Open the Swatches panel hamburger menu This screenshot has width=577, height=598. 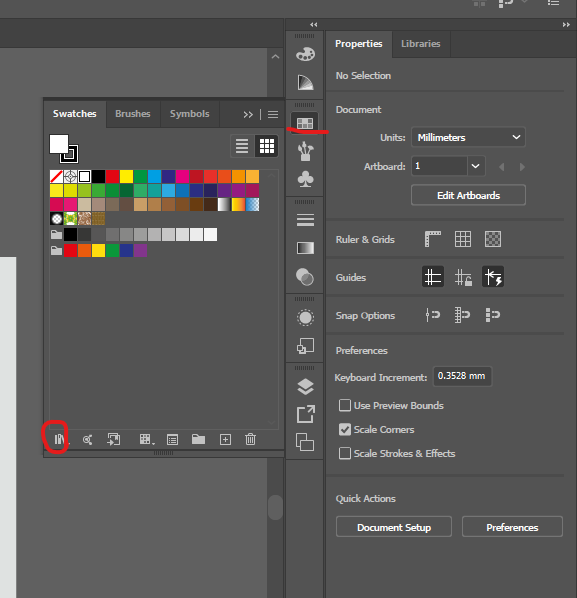coord(273,114)
